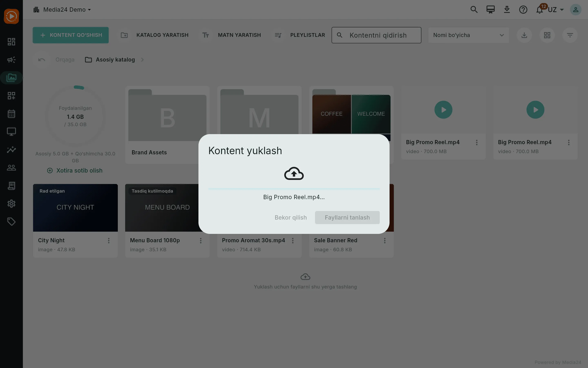Click the screens display icon in header
588x368 pixels.
[x=490, y=9]
